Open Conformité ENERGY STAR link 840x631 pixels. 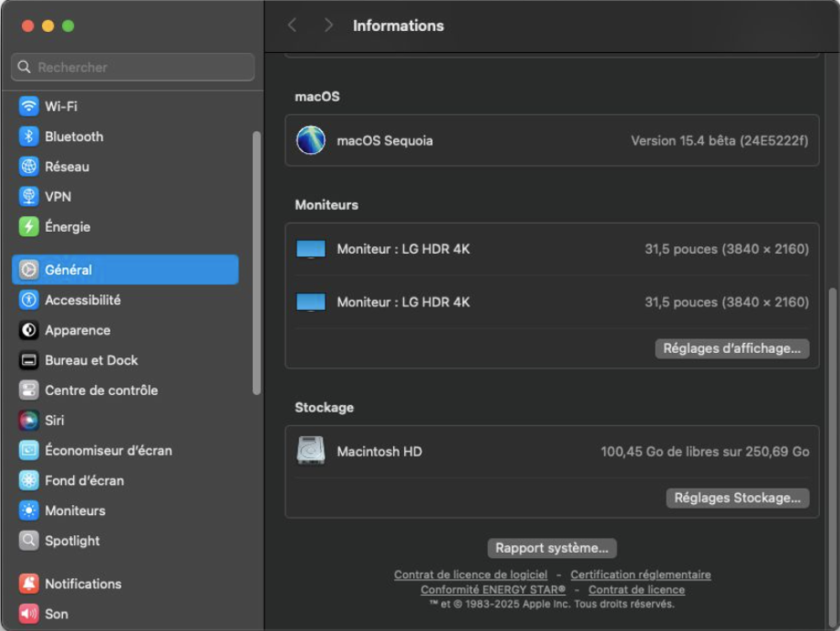[x=493, y=589]
